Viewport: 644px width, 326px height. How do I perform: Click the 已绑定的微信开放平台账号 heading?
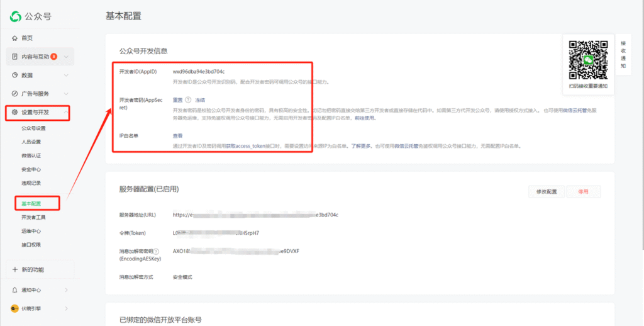(160, 320)
